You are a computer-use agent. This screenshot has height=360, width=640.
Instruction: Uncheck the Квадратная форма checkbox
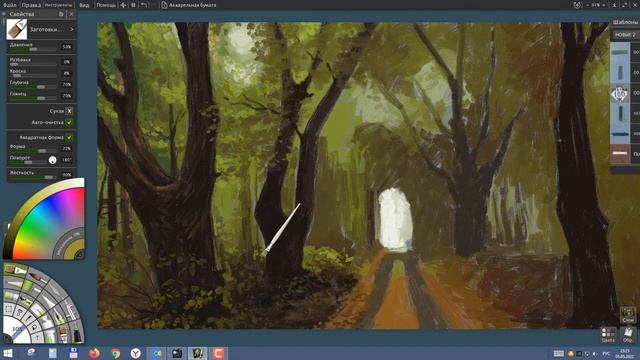tap(69, 138)
